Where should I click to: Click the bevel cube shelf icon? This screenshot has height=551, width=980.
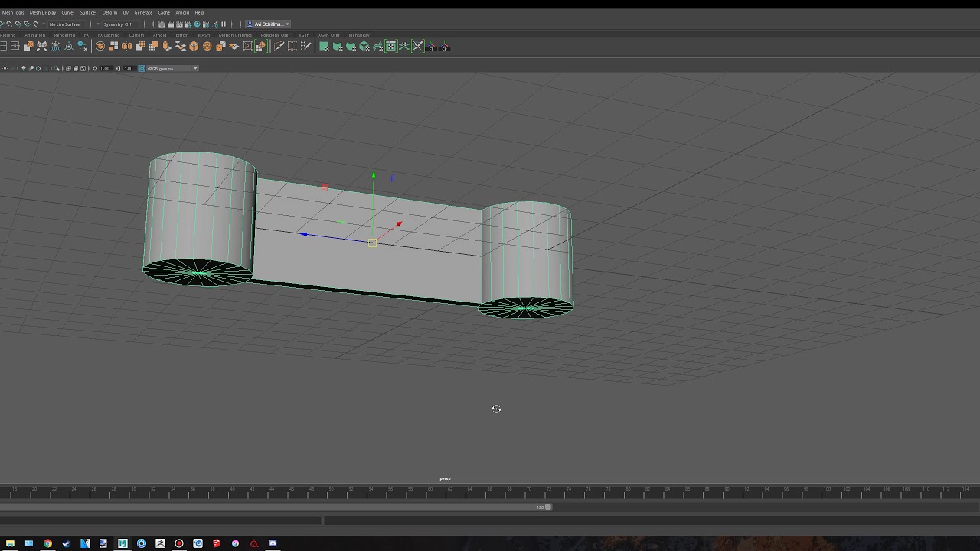pos(194,47)
